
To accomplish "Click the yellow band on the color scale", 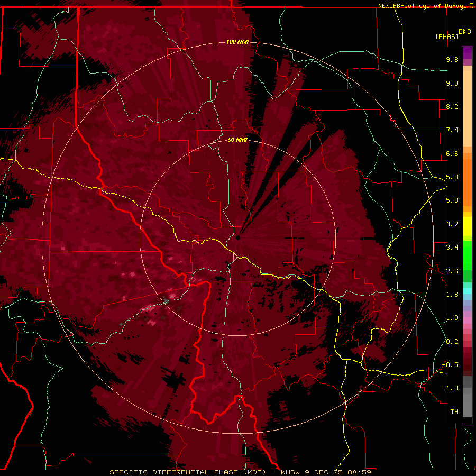I will click(x=467, y=226).
